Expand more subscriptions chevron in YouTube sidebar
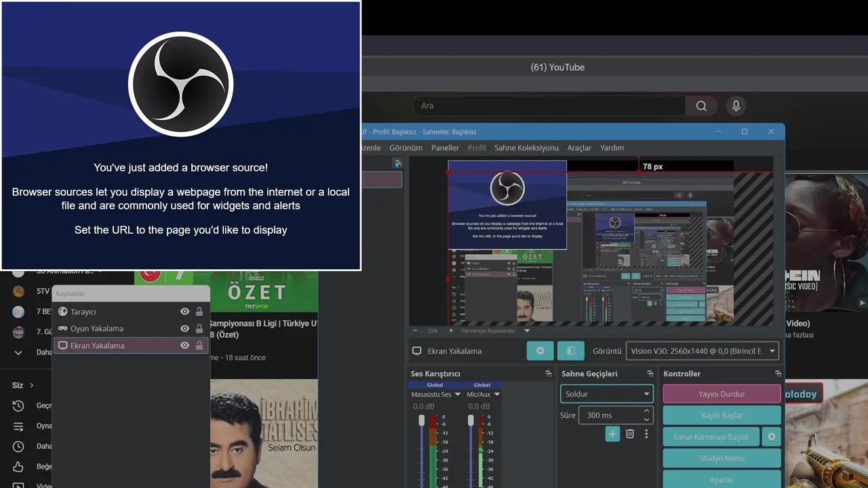 18,352
